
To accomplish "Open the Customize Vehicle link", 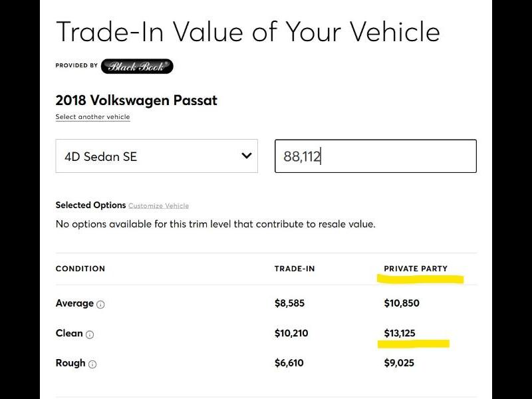I will [x=158, y=205].
